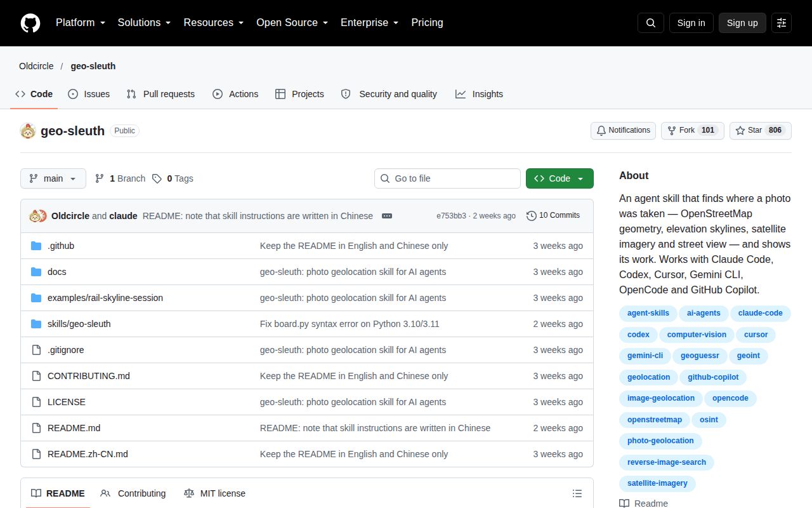This screenshot has width=812, height=508.
Task: Open the Insights tab
Action: coord(479,94)
